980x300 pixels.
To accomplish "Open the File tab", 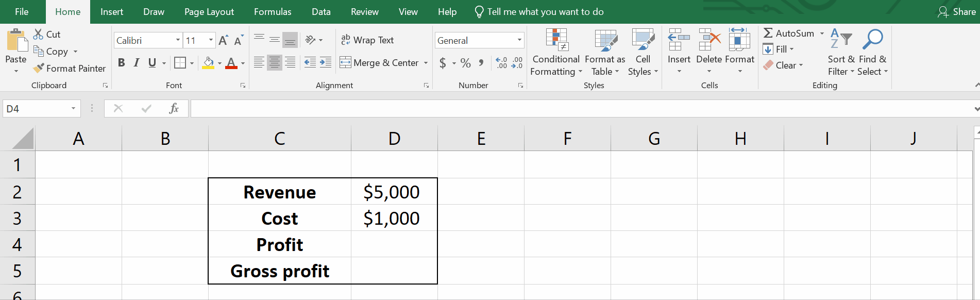I will (x=22, y=12).
